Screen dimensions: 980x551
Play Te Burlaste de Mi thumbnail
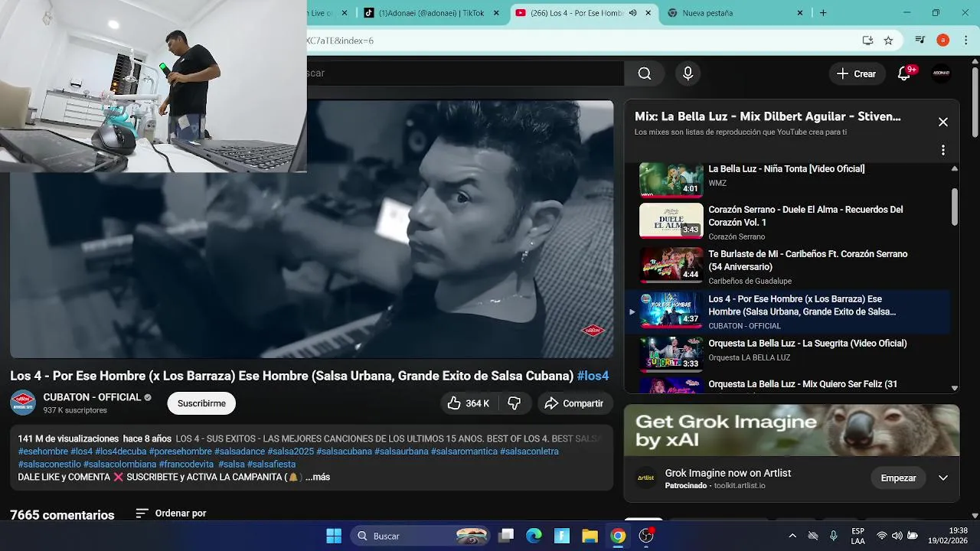(x=671, y=265)
